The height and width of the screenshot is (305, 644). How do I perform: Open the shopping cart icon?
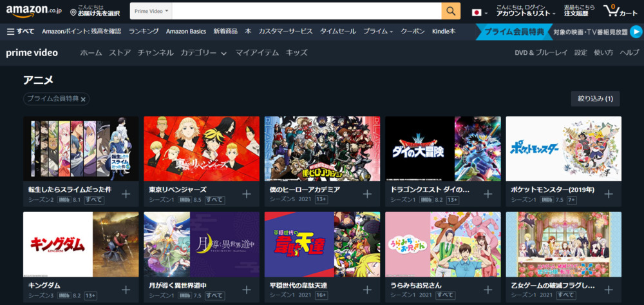[620, 11]
